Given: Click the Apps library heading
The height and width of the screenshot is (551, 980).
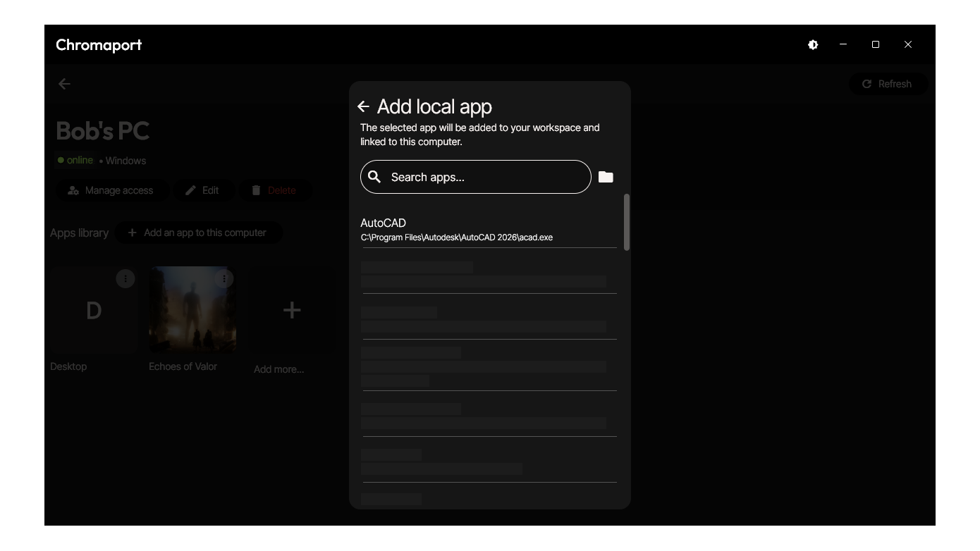Looking at the screenshot, I should coord(79,233).
